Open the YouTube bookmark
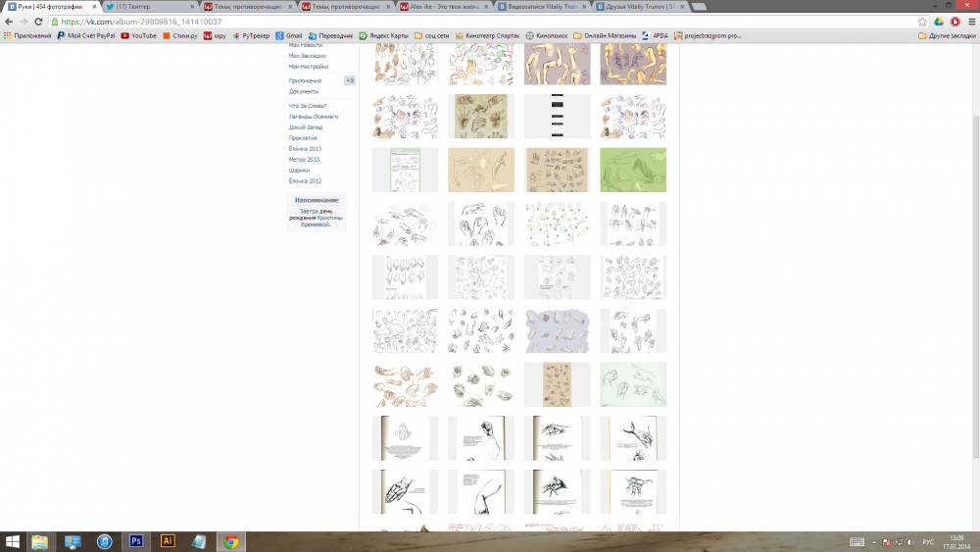This screenshot has width=980, height=552. point(139,35)
